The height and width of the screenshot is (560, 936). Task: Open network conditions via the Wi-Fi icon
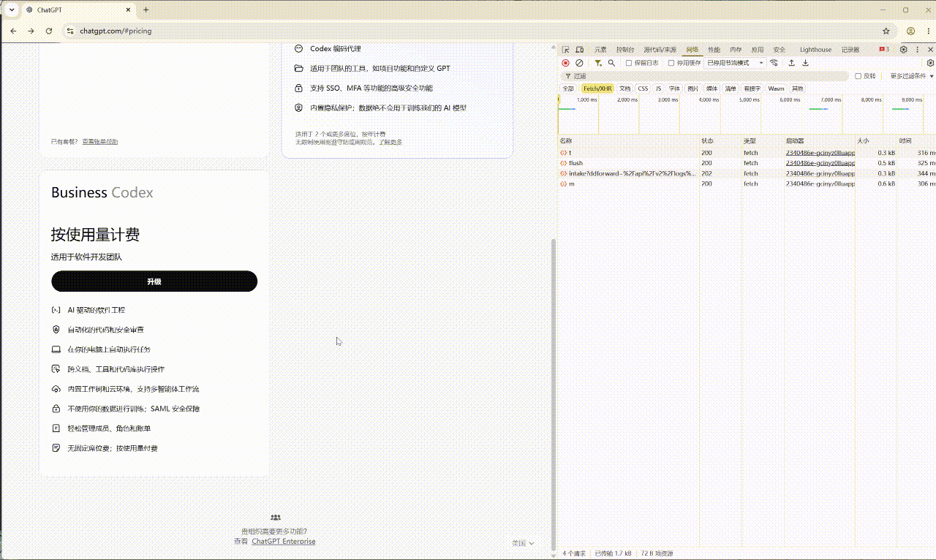pyautogui.click(x=774, y=63)
